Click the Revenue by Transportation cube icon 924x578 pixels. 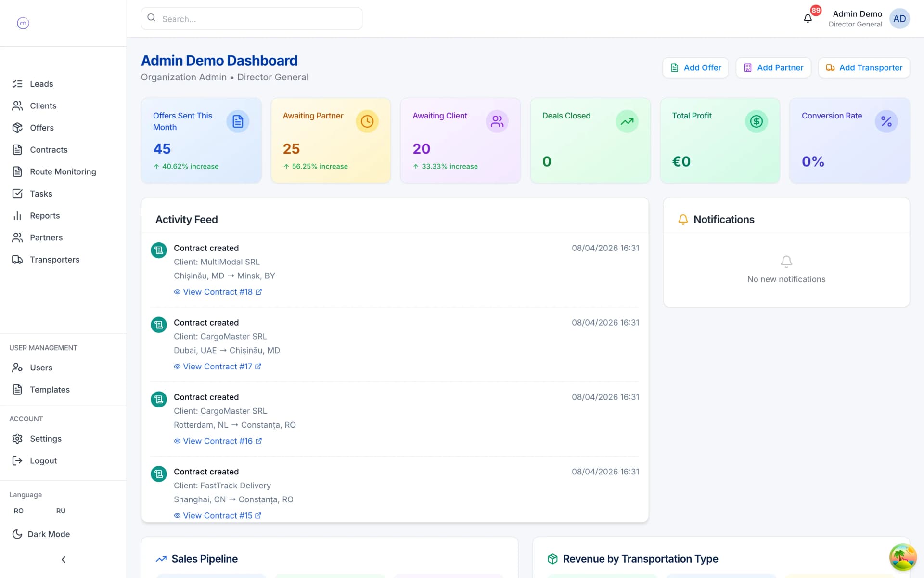(x=552, y=559)
